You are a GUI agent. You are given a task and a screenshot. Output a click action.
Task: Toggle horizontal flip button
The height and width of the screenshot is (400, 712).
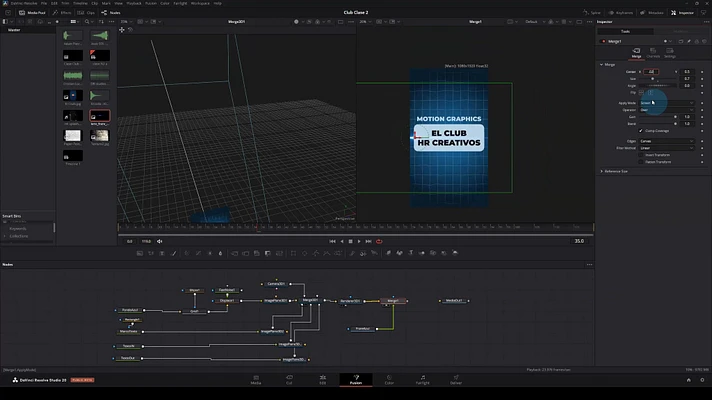(x=641, y=93)
